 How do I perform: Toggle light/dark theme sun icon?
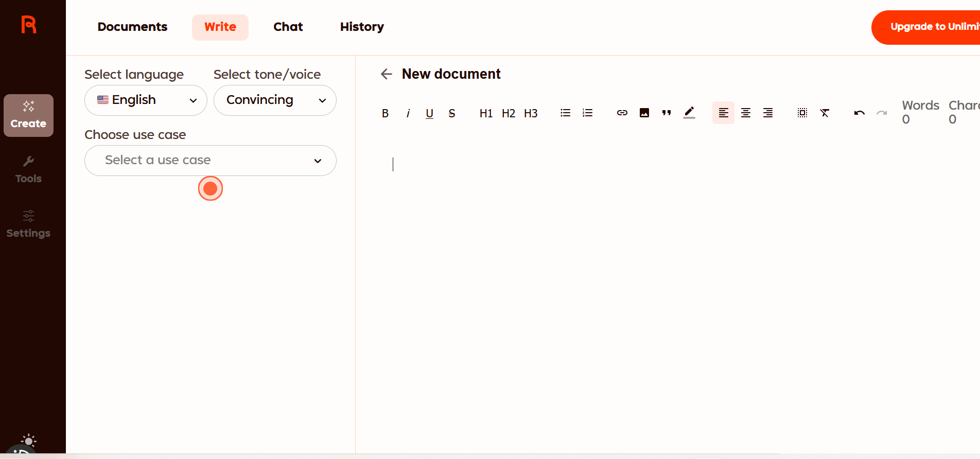click(29, 441)
